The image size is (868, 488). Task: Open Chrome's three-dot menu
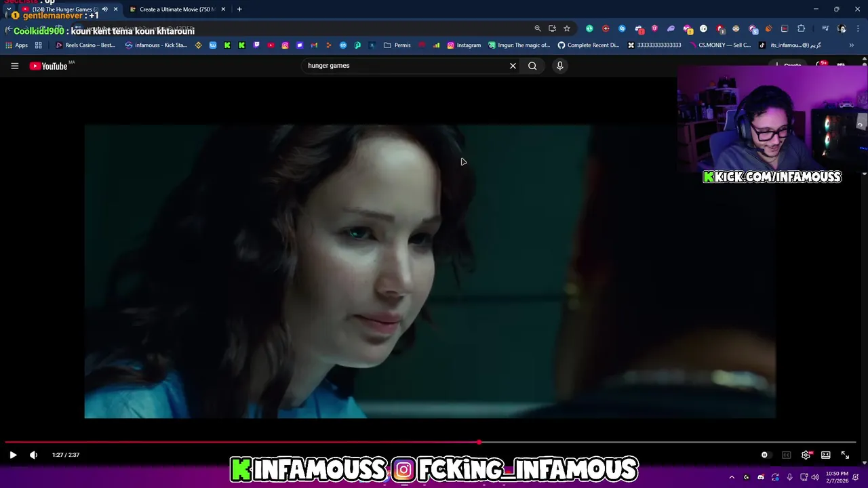(858, 28)
